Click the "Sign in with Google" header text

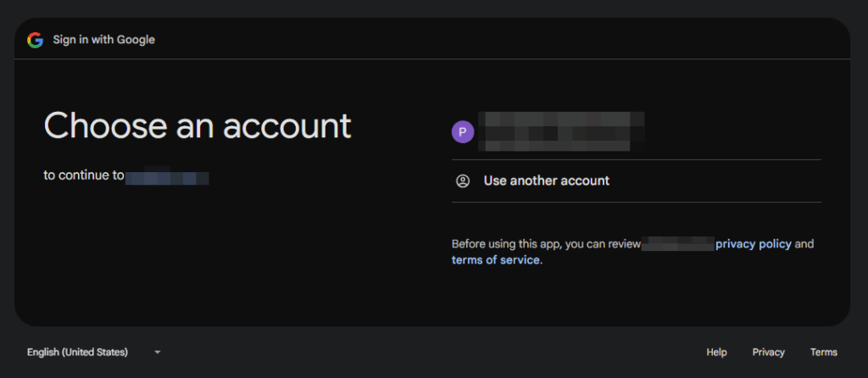pos(103,40)
